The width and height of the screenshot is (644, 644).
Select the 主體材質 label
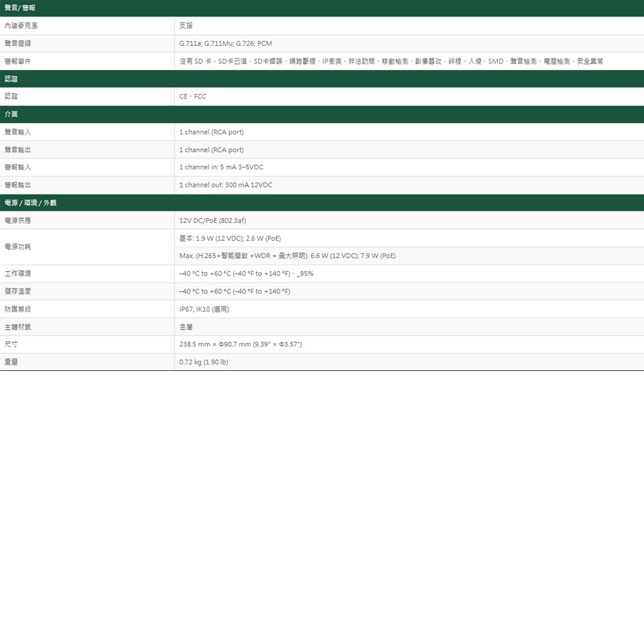click(17, 327)
